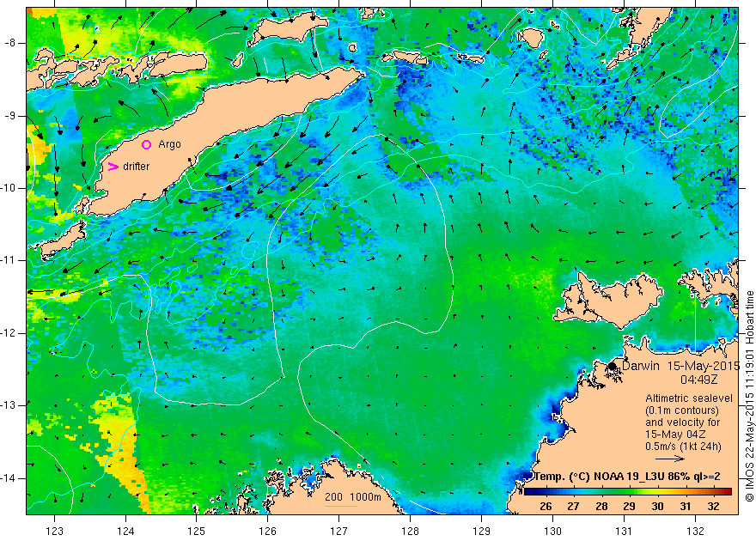Click the black Darwin city dot
Image resolution: width=756 pixels, height=541 pixels.
pos(613,366)
